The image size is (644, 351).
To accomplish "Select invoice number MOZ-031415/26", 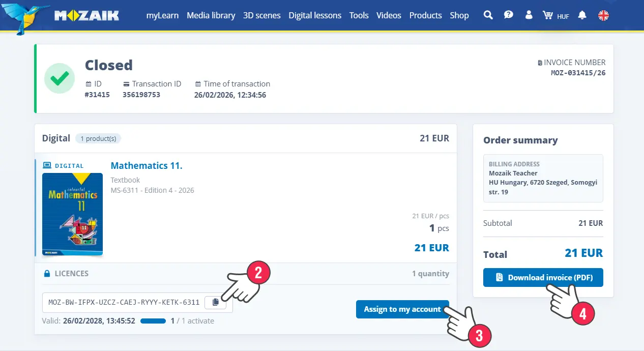I will (x=578, y=73).
